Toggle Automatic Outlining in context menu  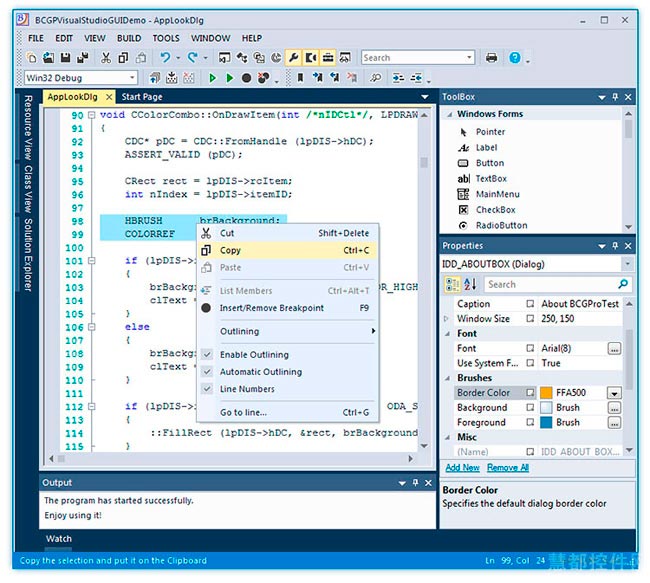coord(207,372)
